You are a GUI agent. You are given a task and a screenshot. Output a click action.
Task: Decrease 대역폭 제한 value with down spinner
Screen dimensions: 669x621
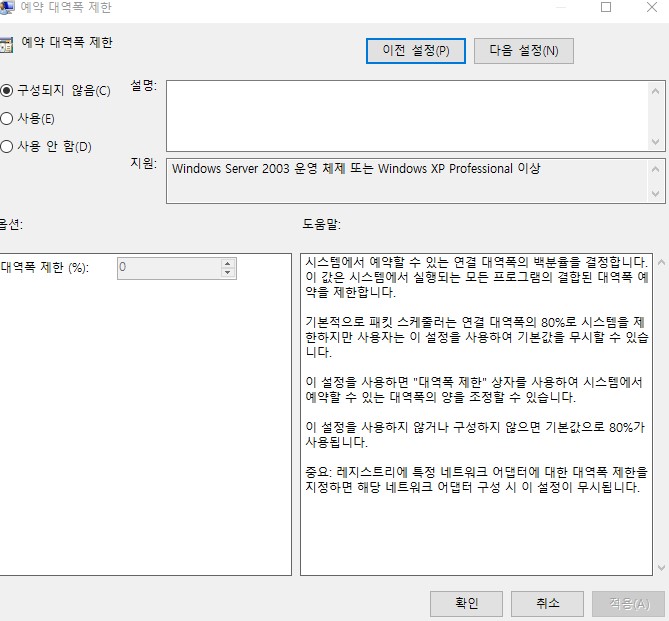point(228,273)
